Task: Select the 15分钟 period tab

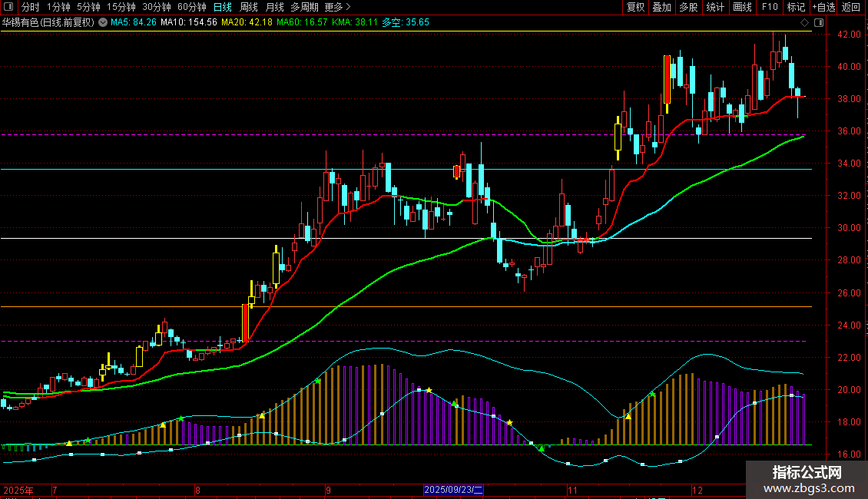Action: tap(121, 7)
